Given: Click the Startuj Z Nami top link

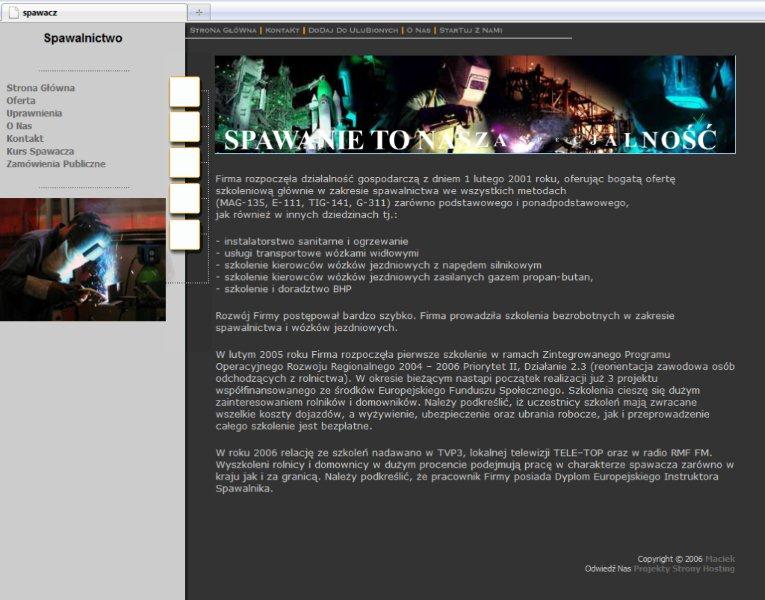Looking at the screenshot, I should 471,31.
